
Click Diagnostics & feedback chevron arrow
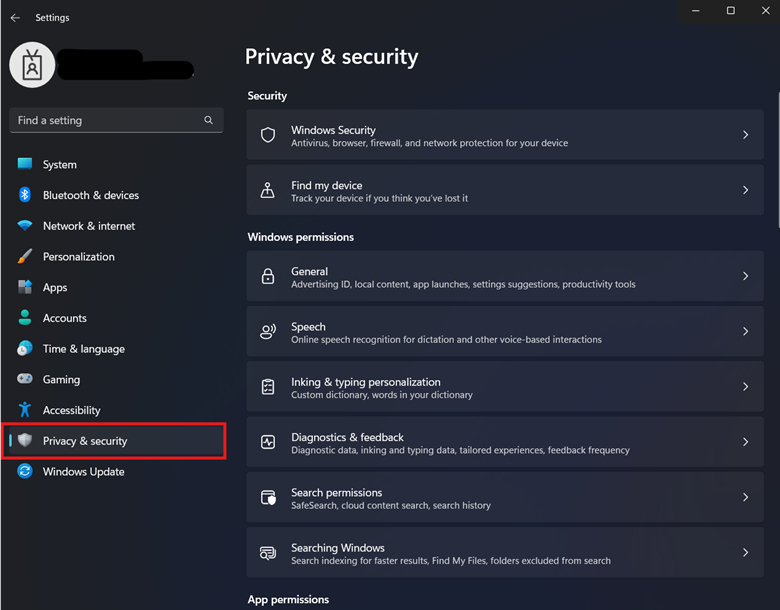(x=745, y=442)
